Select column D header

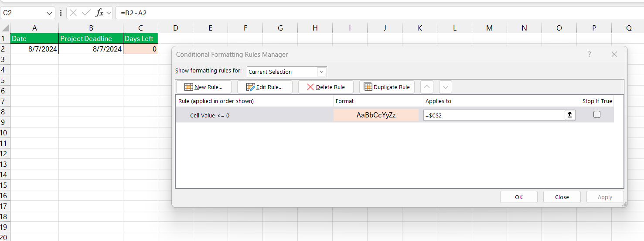point(175,28)
